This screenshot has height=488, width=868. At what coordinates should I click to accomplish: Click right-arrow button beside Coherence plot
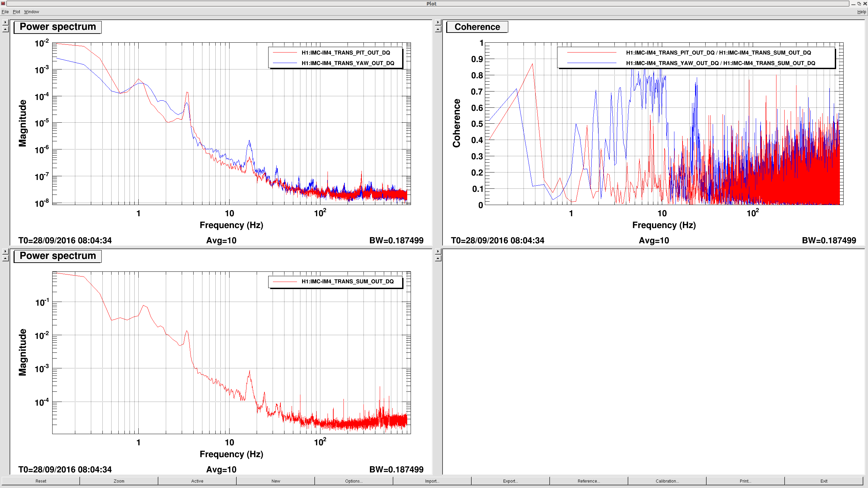coord(438,22)
